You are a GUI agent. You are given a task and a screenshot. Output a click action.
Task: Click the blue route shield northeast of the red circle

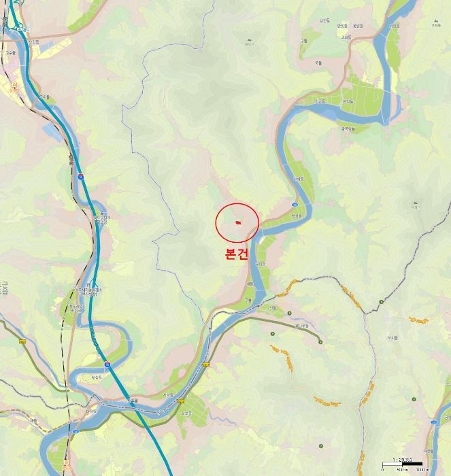pyautogui.click(x=295, y=205)
